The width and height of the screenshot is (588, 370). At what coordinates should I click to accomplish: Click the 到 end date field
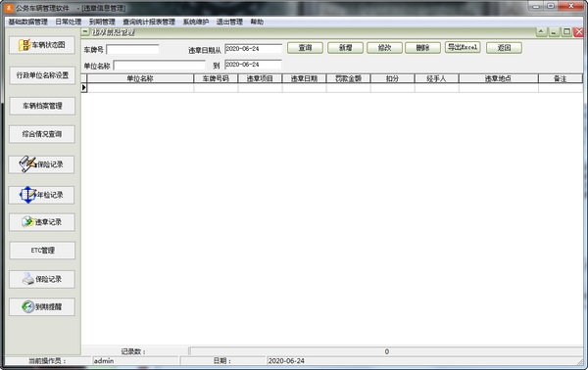pyautogui.click(x=253, y=65)
